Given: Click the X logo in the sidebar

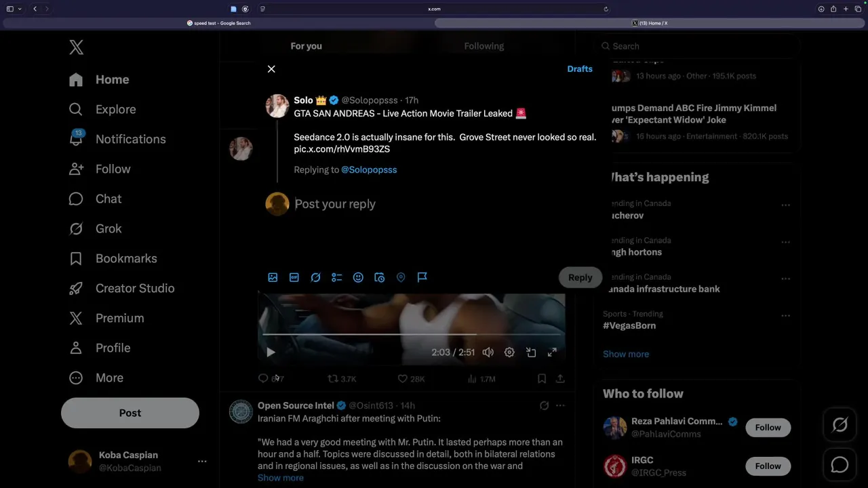Looking at the screenshot, I should (76, 47).
